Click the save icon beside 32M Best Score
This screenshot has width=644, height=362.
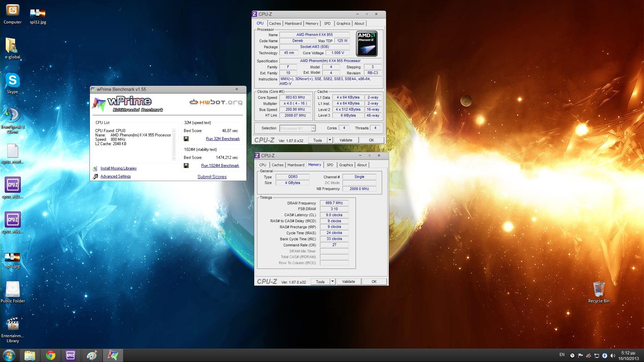pos(186,139)
